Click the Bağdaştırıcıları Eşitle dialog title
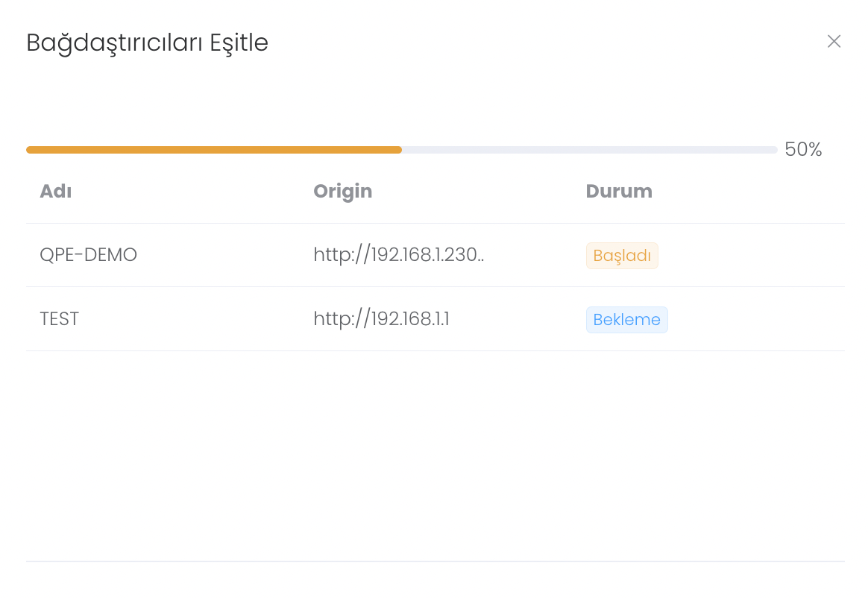Image resolution: width=868 pixels, height=598 pixels. 147,43
